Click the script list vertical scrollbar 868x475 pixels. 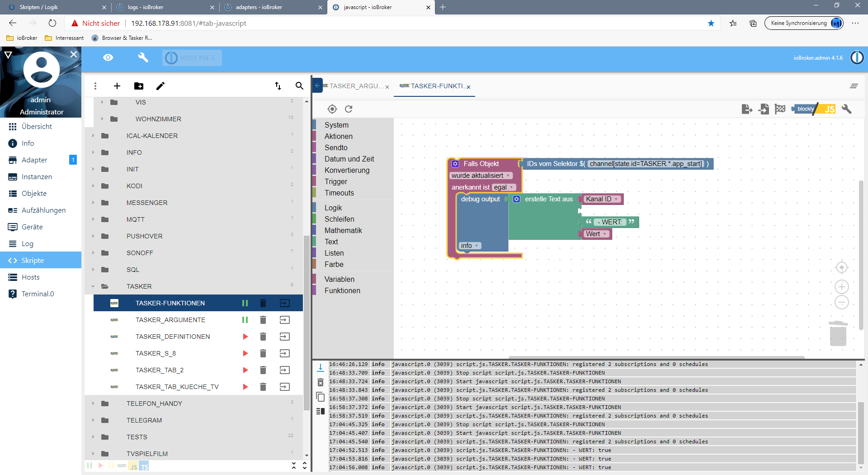click(x=307, y=322)
